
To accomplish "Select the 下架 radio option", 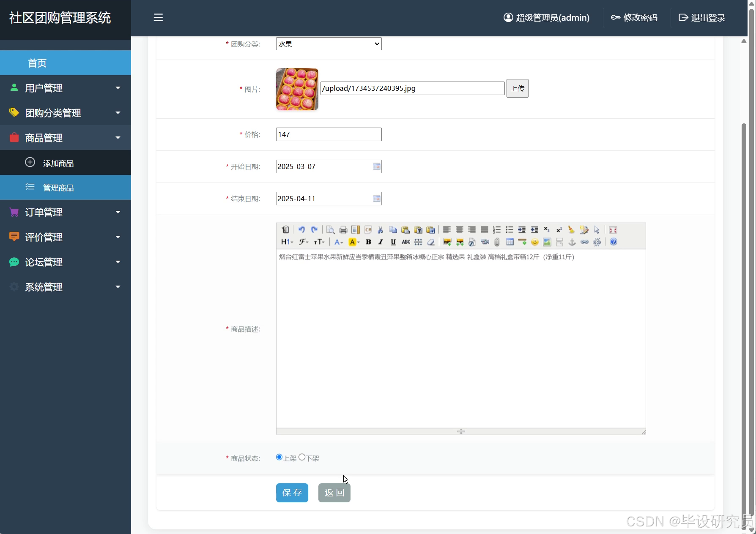I will [x=302, y=457].
